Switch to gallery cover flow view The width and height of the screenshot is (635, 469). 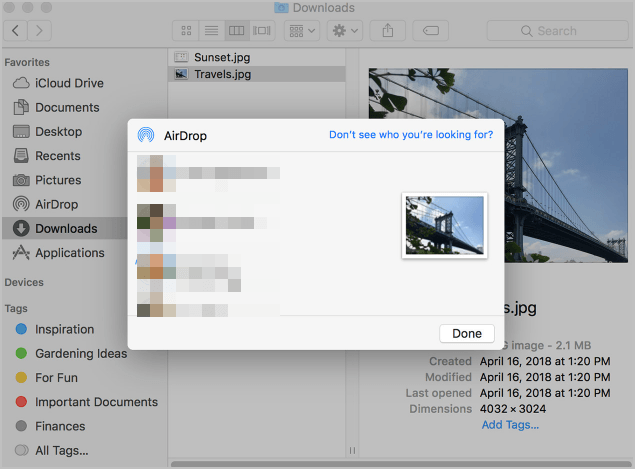(262, 31)
